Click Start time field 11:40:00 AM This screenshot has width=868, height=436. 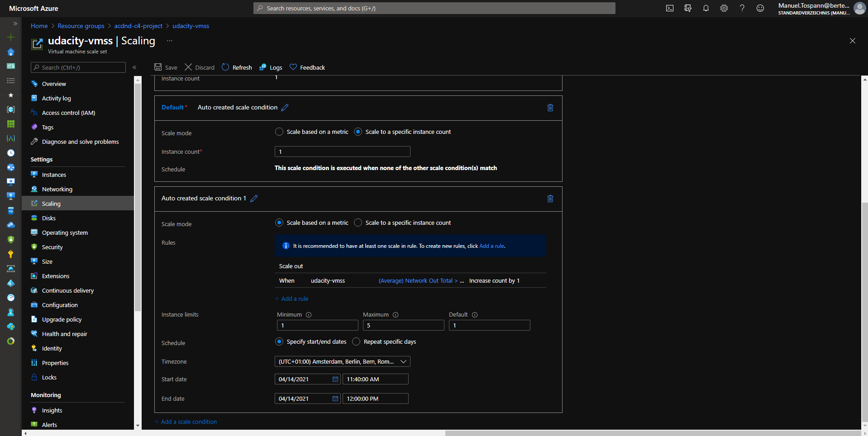[x=376, y=379]
